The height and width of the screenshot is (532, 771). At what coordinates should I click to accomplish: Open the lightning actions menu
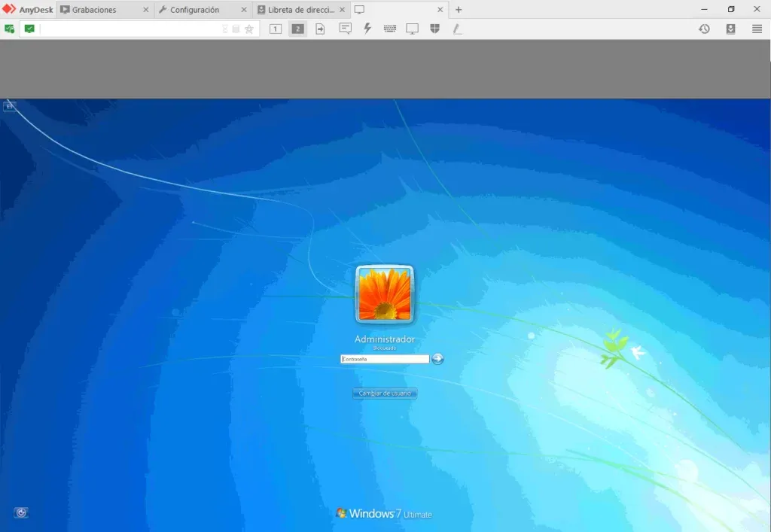[x=367, y=29]
